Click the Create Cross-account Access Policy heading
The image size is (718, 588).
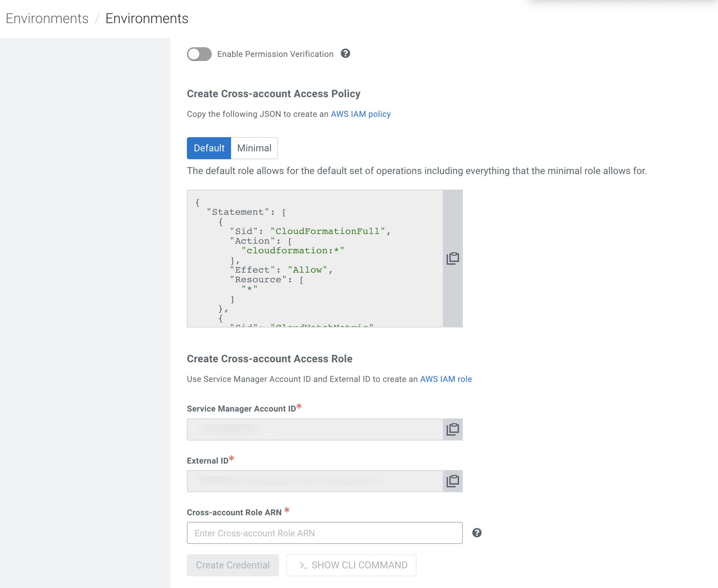tap(273, 94)
